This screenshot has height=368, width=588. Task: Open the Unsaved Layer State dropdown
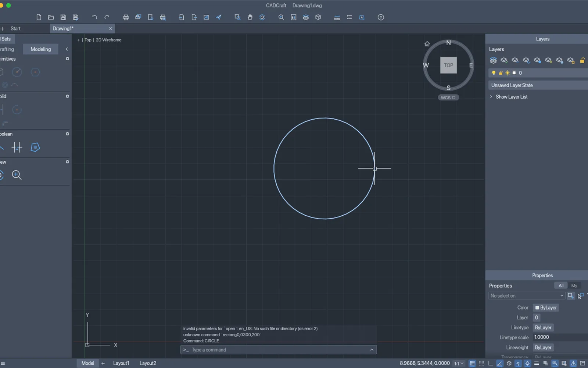pos(538,85)
